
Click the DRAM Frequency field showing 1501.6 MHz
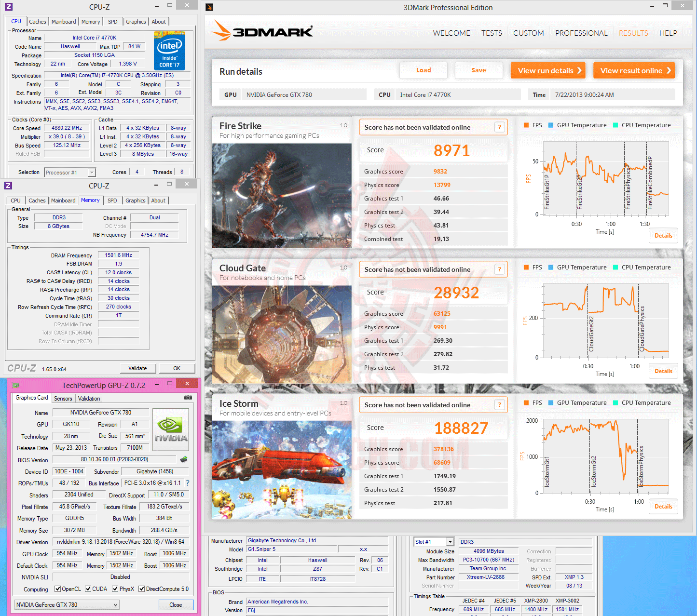[x=119, y=255]
